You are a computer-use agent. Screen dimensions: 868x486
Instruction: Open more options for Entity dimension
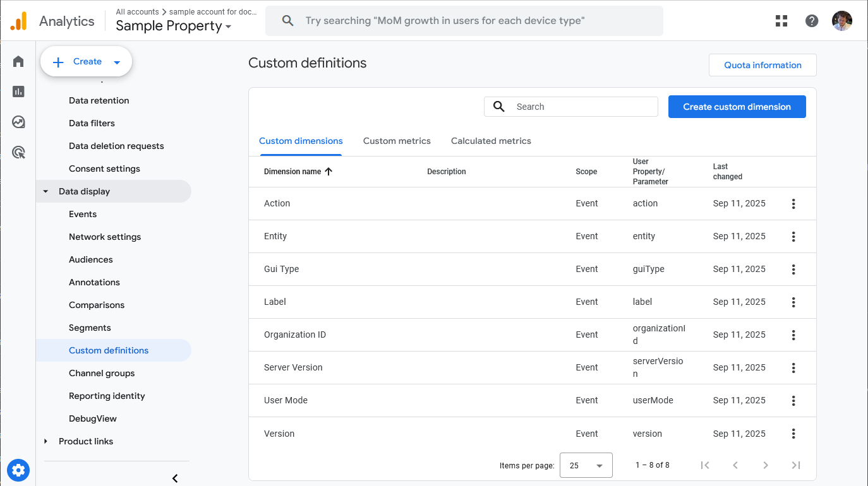coord(793,237)
